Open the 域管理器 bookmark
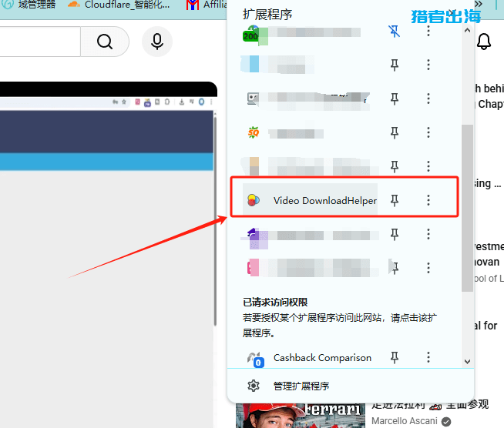The height and width of the screenshot is (428, 504). (29, 5)
